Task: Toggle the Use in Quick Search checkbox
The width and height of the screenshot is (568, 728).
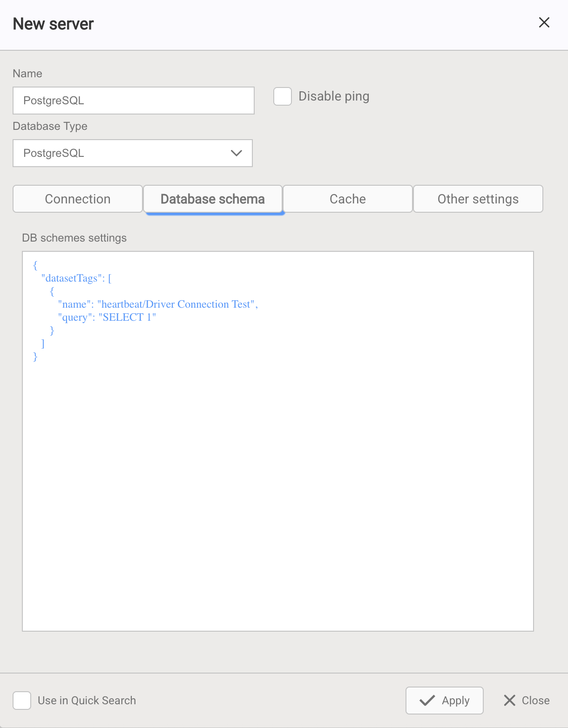Action: click(x=22, y=701)
